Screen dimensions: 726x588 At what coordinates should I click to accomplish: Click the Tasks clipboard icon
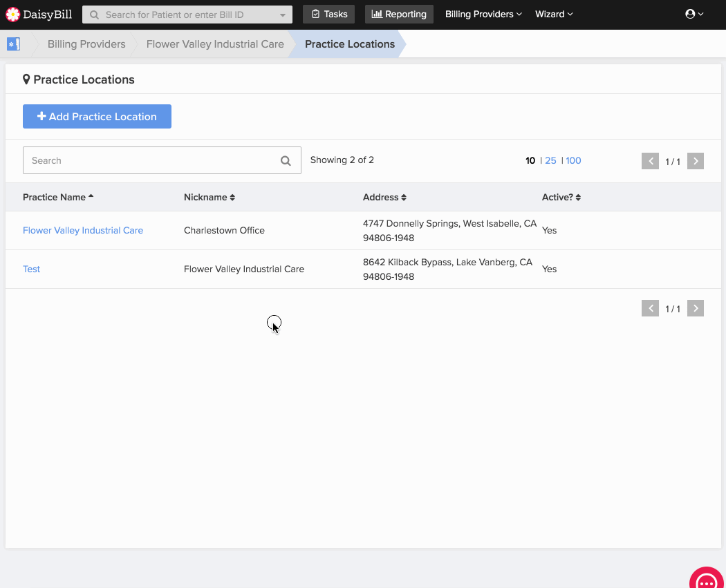316,15
